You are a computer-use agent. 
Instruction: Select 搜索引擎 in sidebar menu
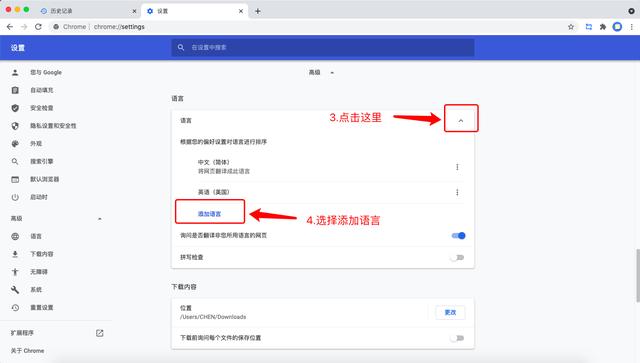point(42,161)
